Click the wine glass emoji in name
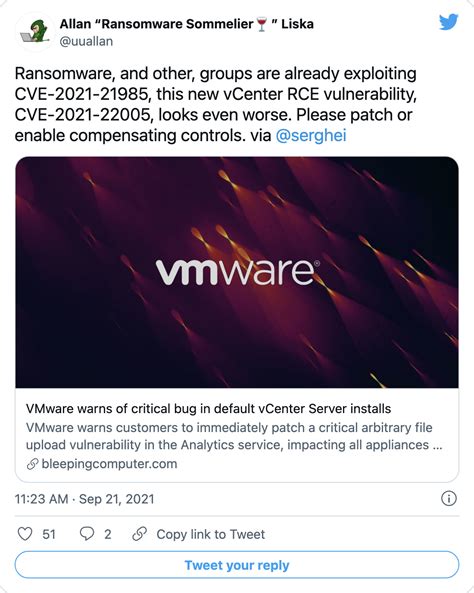This screenshot has width=474, height=593. tap(261, 25)
